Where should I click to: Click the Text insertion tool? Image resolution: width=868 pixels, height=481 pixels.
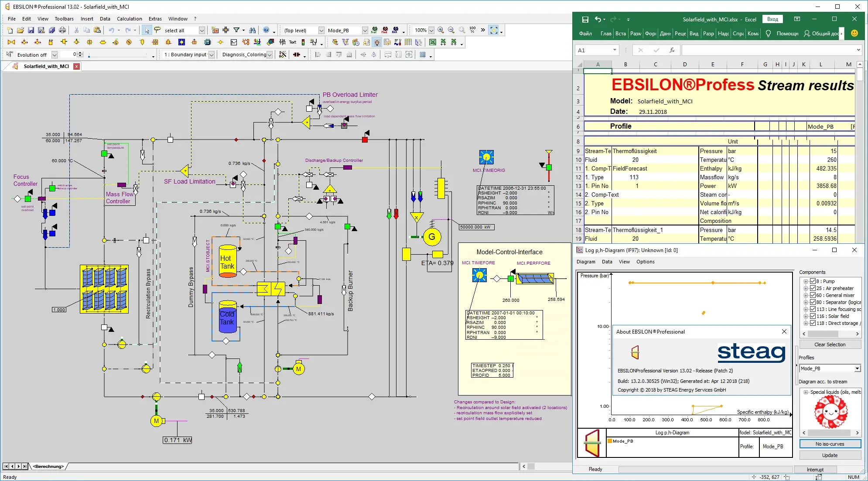click(x=293, y=42)
